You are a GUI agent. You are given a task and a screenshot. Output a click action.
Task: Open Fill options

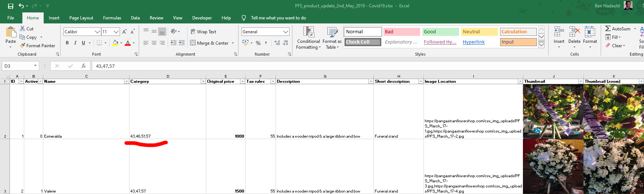(x=613, y=37)
